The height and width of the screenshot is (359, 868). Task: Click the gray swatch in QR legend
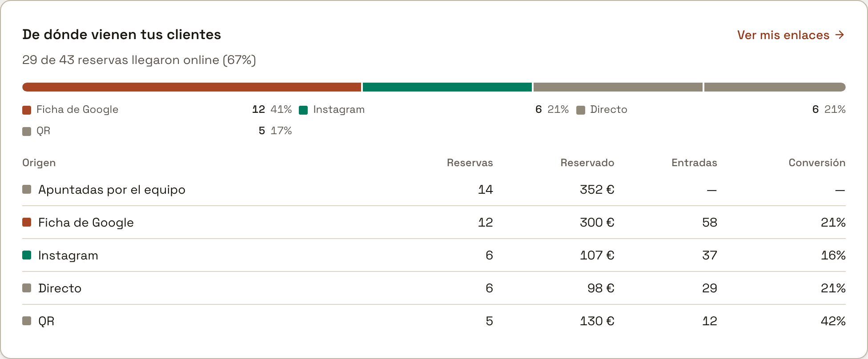tap(27, 132)
